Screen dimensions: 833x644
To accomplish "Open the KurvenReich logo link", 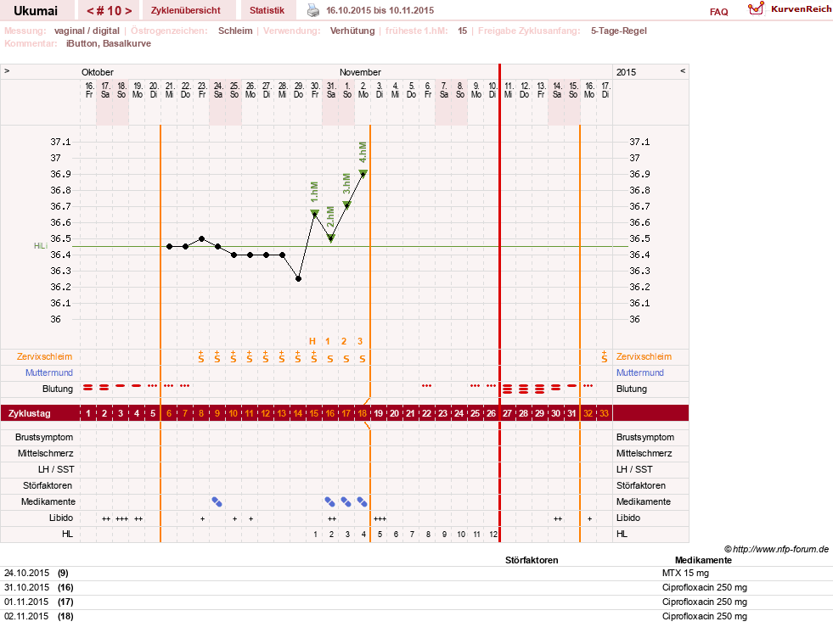I will pos(790,9).
